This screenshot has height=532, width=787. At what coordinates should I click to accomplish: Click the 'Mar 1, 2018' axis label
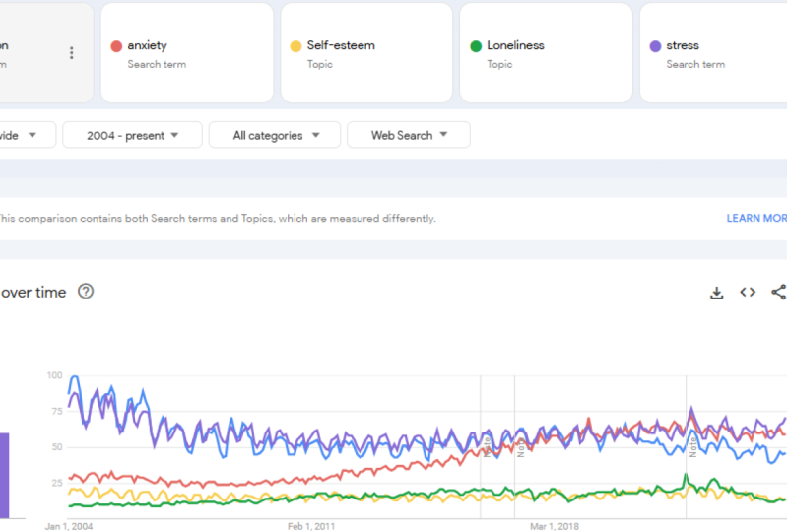coord(555,526)
